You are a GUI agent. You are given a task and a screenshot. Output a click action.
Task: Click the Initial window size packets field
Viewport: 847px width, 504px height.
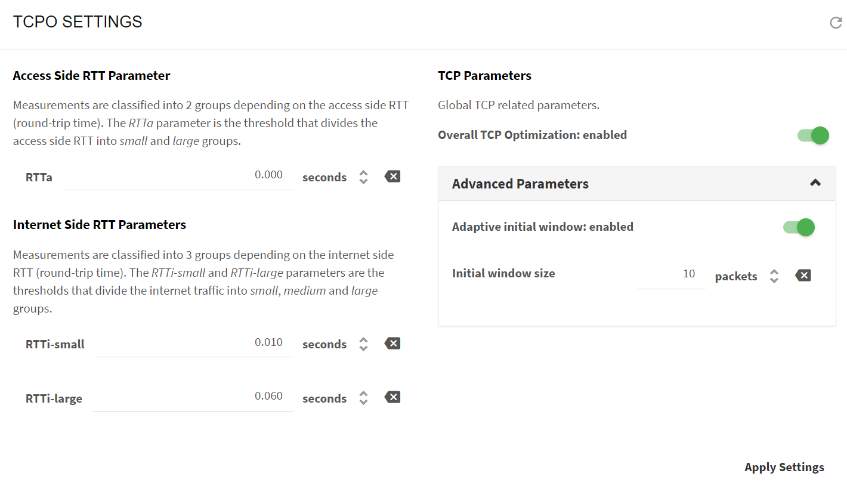coord(671,274)
